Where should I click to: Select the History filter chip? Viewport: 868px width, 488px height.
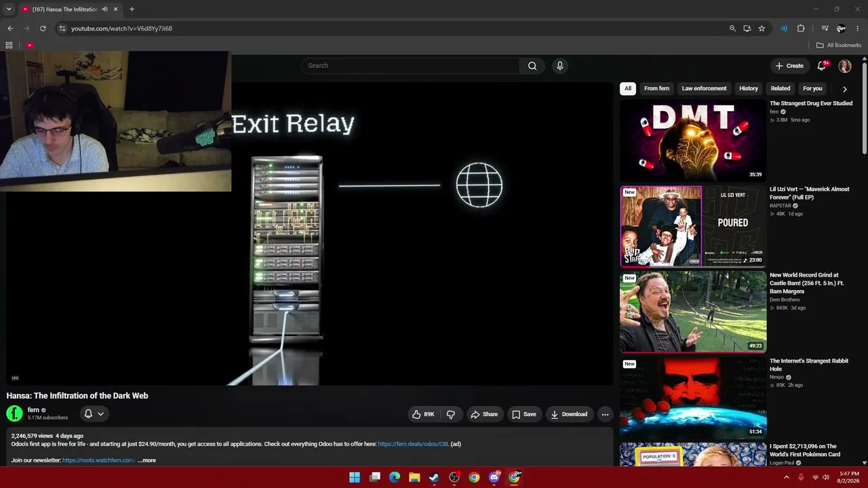tap(749, 89)
